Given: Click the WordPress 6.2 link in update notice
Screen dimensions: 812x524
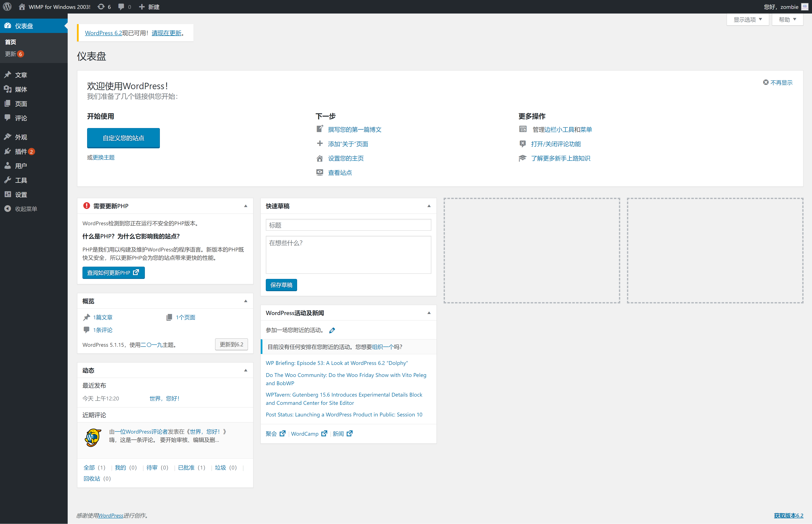Looking at the screenshot, I should (103, 33).
